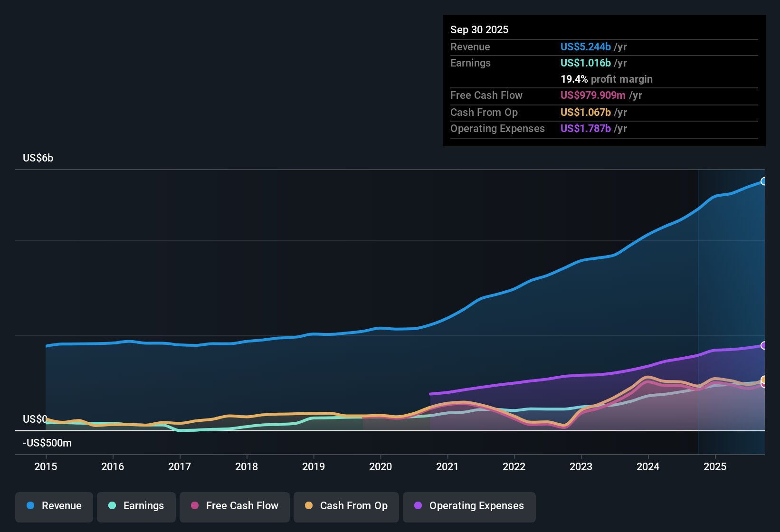Viewport: 780px width, 532px height.
Task: Click the 2022 label on the time axis
Action: 514,467
